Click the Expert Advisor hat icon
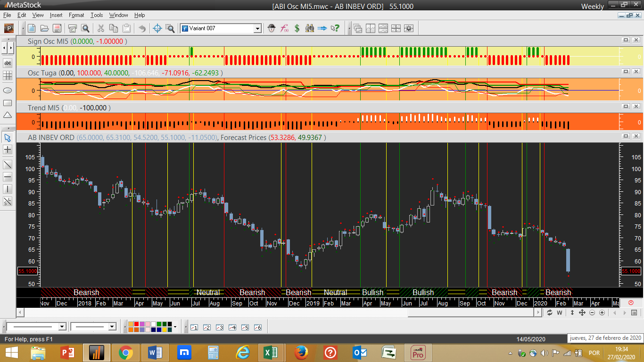The height and width of the screenshot is (362, 644). [x=272, y=28]
